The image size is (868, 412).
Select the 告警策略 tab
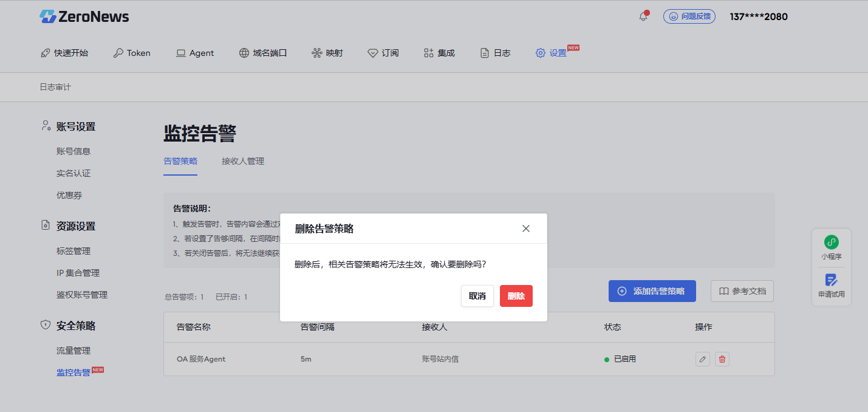(x=180, y=161)
